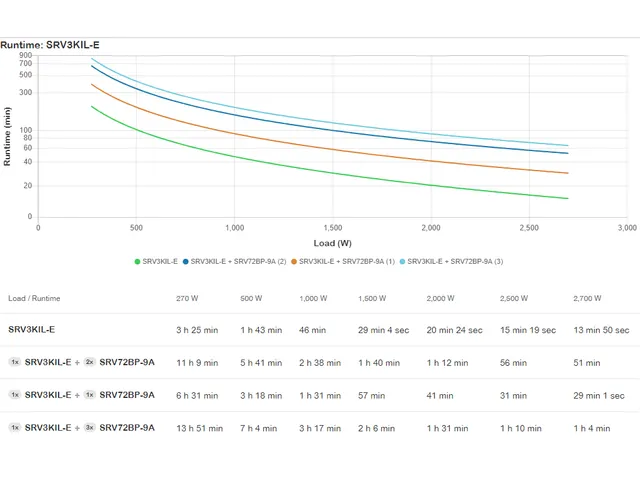
Task: Click the 300 tick on Runtime axis
Action: (x=25, y=93)
